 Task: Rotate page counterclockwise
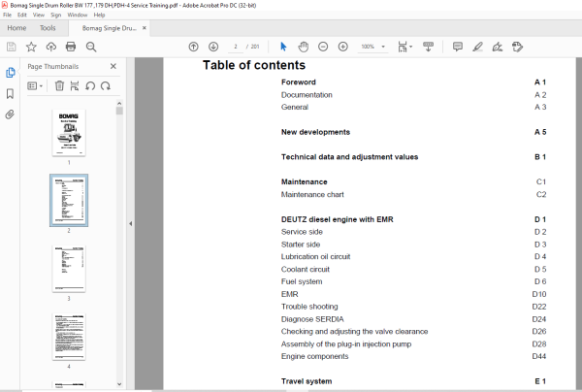tap(90, 86)
